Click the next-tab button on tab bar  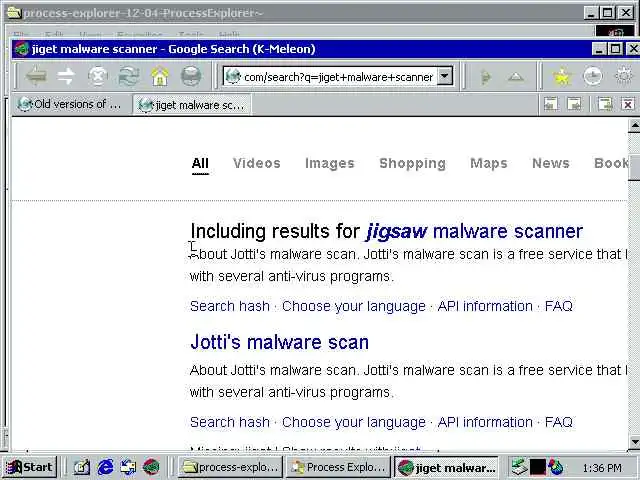pos(574,104)
